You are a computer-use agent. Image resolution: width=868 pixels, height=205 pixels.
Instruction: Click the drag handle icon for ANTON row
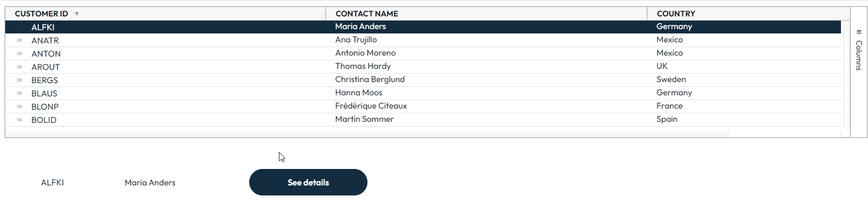click(20, 54)
